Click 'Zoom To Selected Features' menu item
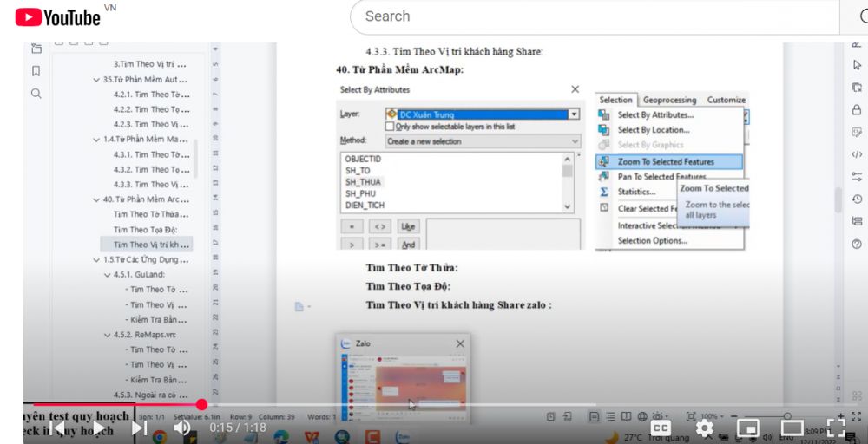The height and width of the screenshot is (444, 868). pyautogui.click(x=666, y=161)
